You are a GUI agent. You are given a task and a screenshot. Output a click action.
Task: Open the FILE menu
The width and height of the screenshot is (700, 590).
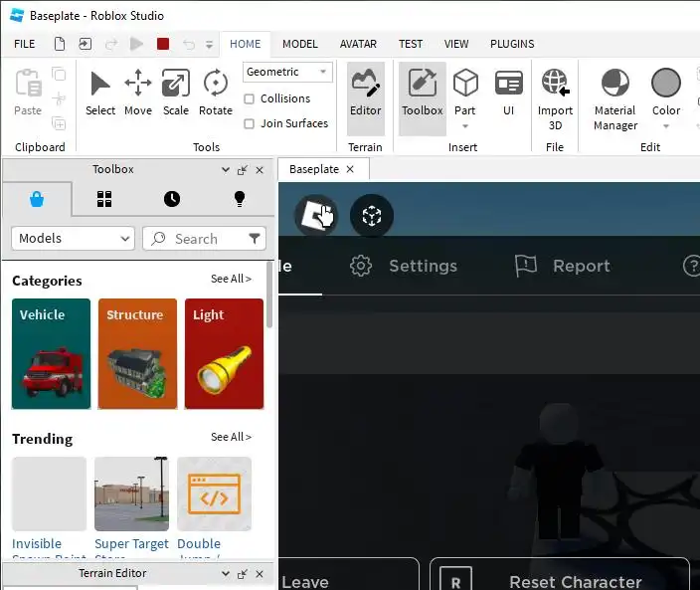(x=24, y=44)
